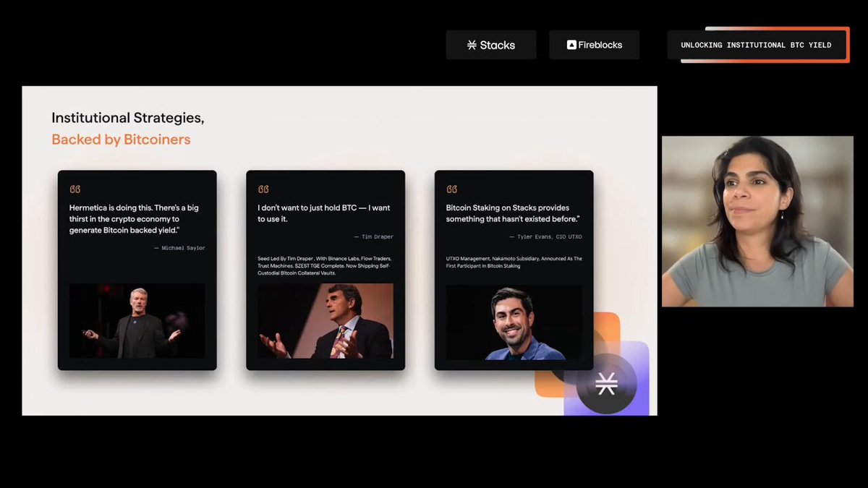Screen dimensions: 868x488
Task: Click the 'Seed Led By Tim Draper' paragraph
Action: 325,265
